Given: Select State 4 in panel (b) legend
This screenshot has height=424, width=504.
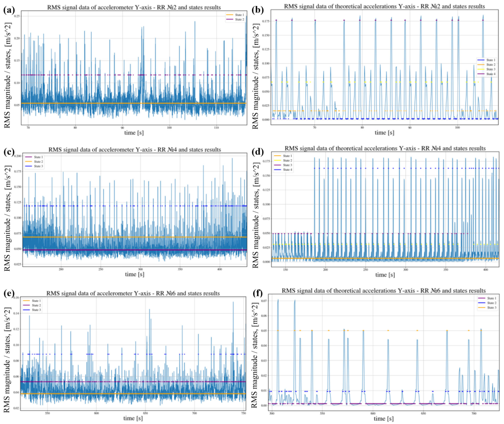Looking at the screenshot, I should coord(491,74).
